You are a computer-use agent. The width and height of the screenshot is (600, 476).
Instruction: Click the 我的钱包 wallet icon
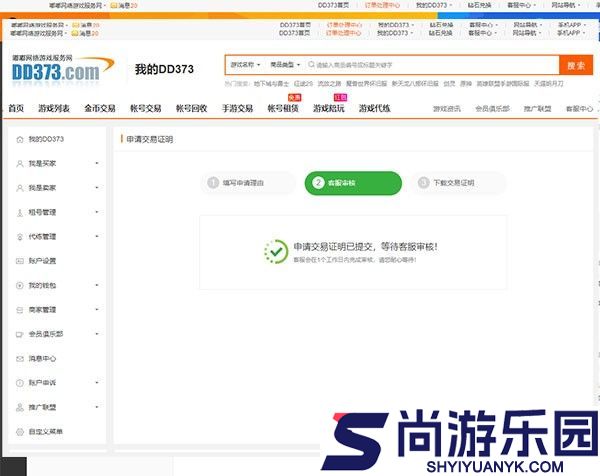(20, 285)
